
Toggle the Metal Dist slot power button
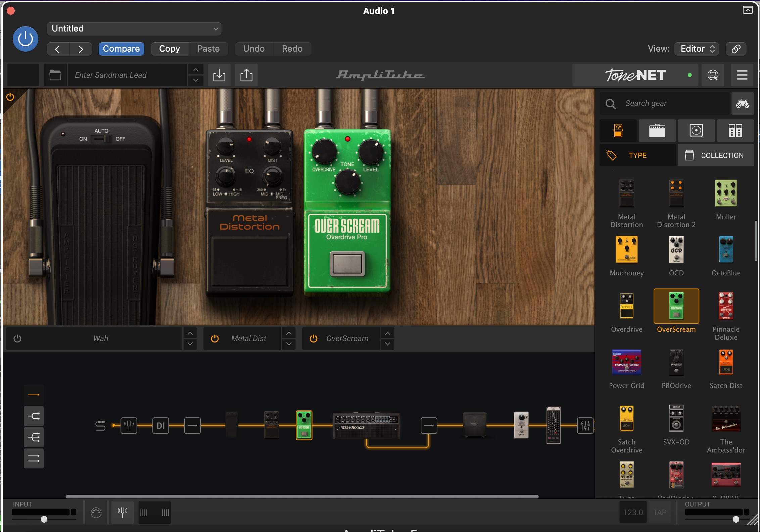click(x=215, y=338)
